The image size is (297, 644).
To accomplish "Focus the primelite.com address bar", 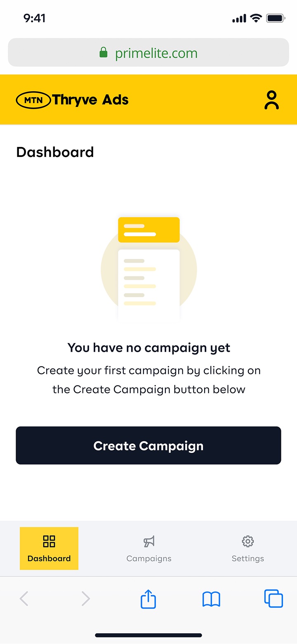I will (148, 52).
